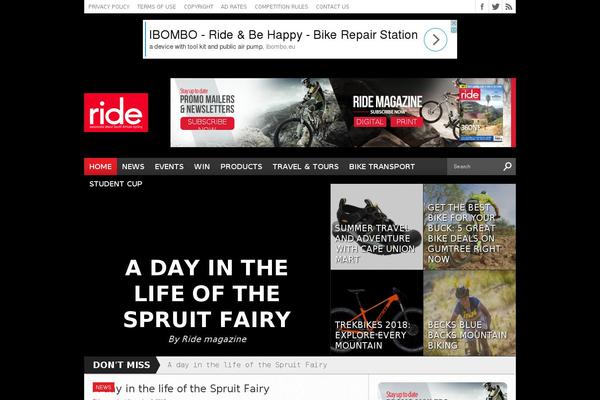This screenshot has height=400, width=600.
Task: Click the search magnifier icon
Action: [x=507, y=167]
